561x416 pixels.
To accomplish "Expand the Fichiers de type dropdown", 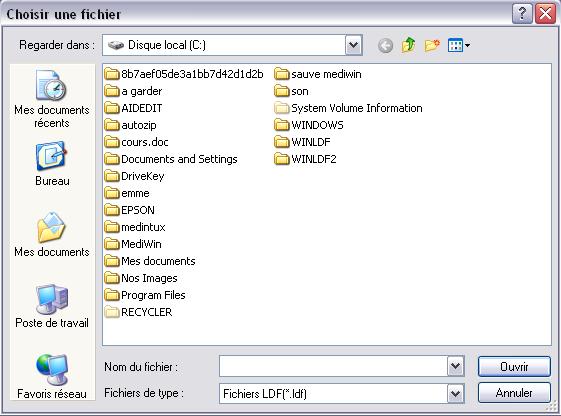I will click(455, 393).
